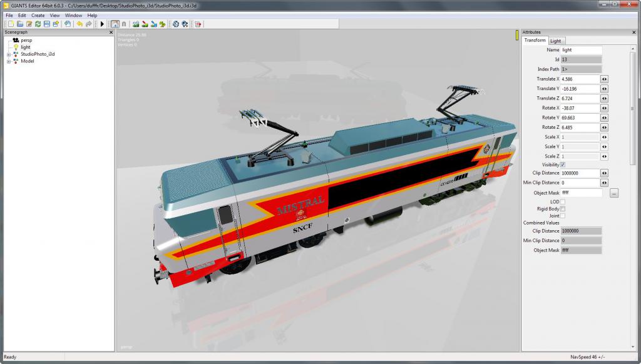Select the StudioPhoto_i3d transform group
This screenshot has height=364, width=641.
point(38,54)
